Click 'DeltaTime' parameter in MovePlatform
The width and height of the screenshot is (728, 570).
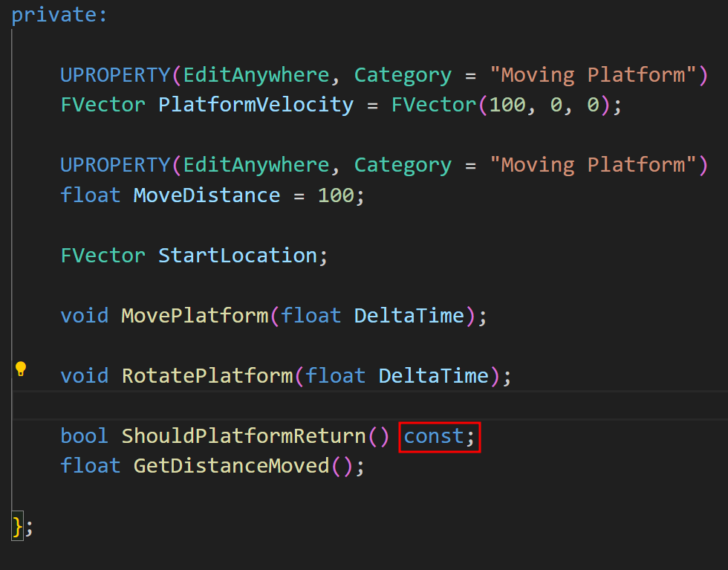409,316
